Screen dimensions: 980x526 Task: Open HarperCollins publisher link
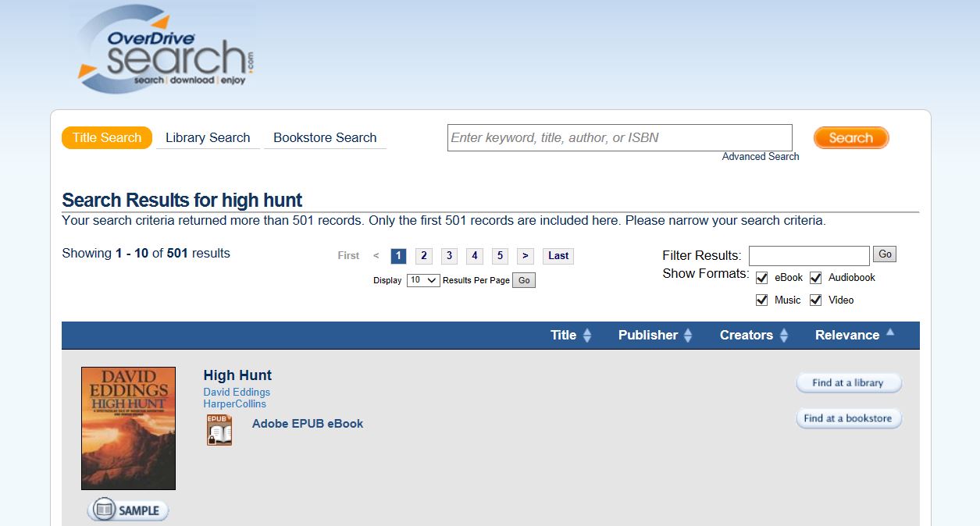(234, 404)
